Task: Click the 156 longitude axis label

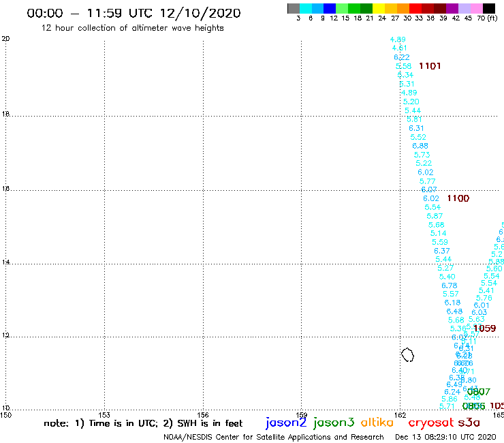Action: (203, 415)
